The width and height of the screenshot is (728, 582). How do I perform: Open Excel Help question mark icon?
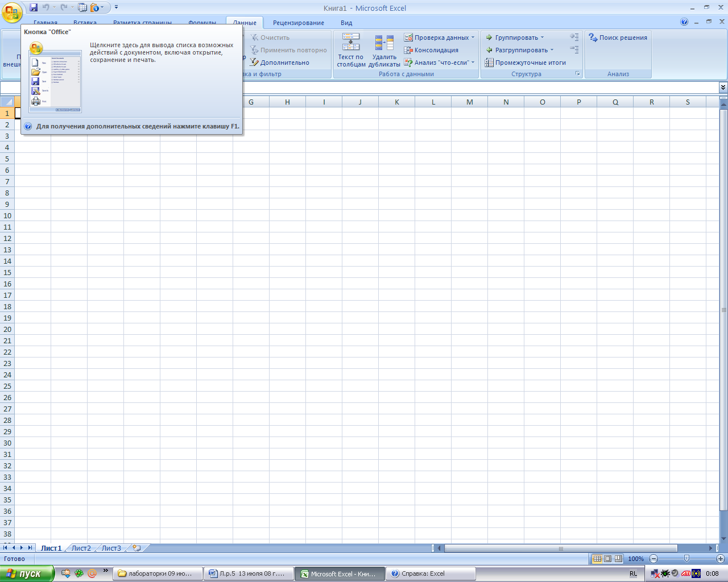[684, 22]
